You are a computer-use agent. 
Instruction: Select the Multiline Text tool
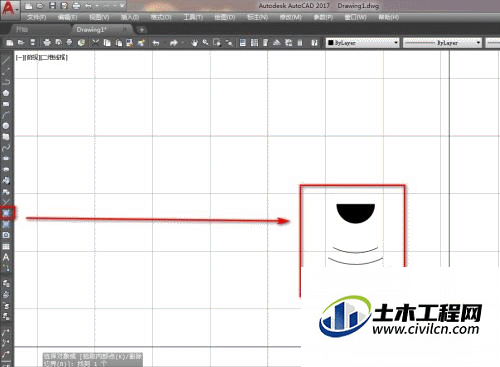(x=6, y=257)
